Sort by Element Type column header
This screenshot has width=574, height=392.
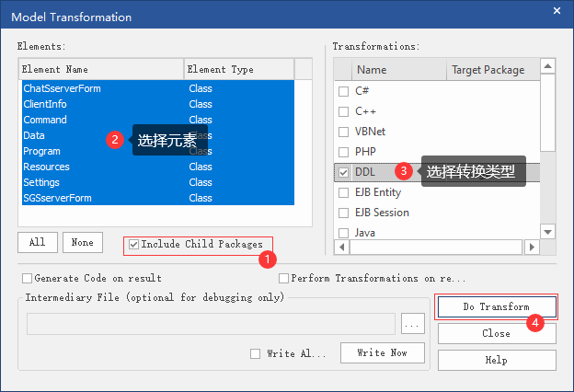pos(239,69)
